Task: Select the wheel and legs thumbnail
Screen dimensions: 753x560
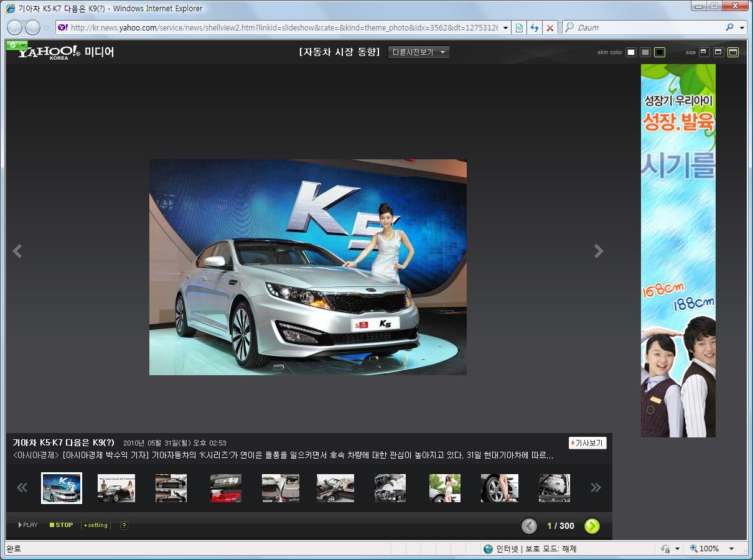Action: pyautogui.click(x=500, y=488)
